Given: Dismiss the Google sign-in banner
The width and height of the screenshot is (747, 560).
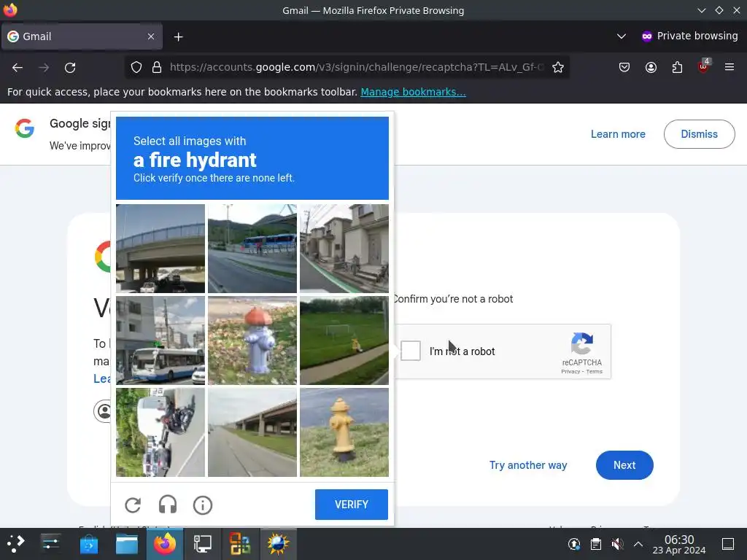Looking at the screenshot, I should point(699,134).
